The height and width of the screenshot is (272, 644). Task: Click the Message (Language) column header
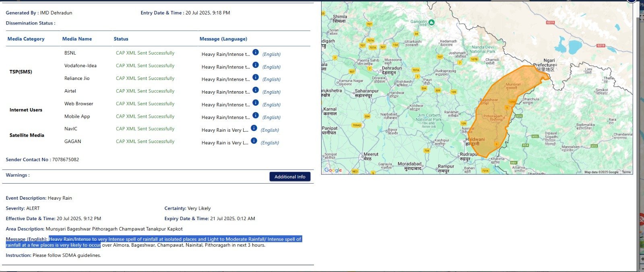click(223, 39)
